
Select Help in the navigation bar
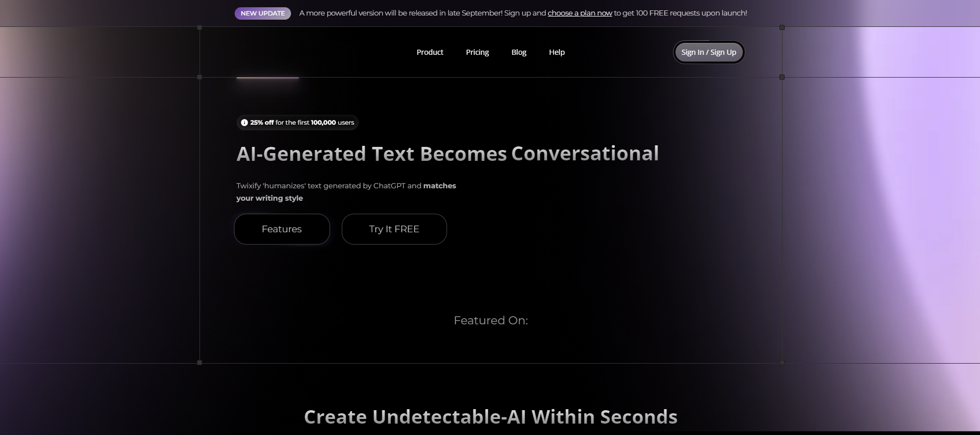click(x=557, y=52)
